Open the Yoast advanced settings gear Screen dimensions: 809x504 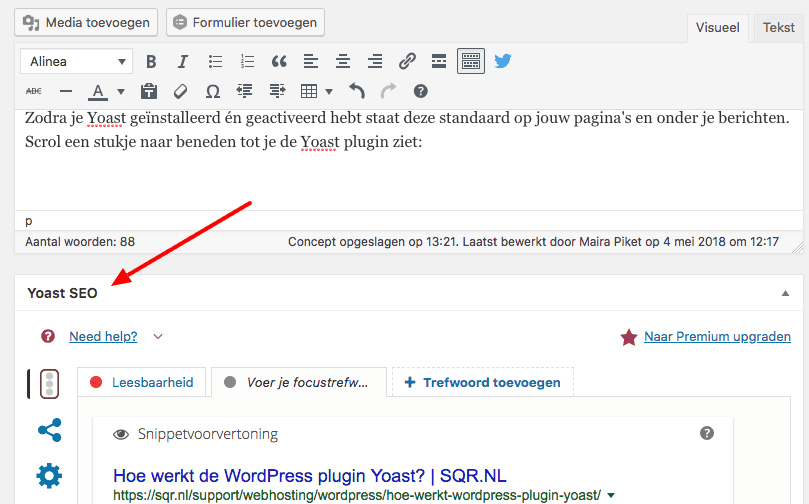(x=49, y=476)
